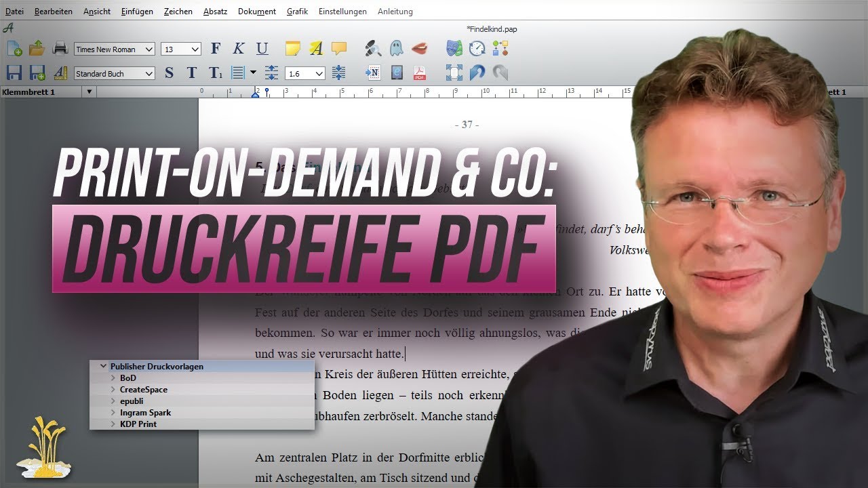Open the Absatz menu

(x=216, y=12)
